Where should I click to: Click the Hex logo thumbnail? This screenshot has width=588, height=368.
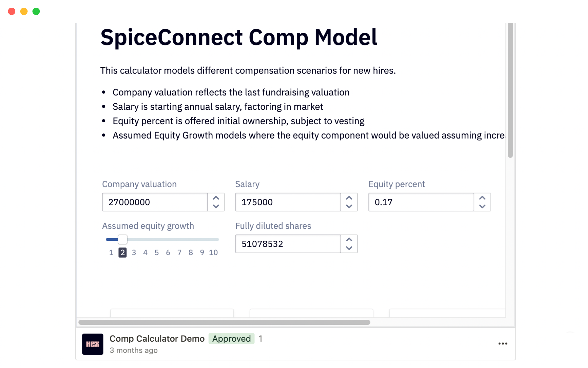pos(93,344)
